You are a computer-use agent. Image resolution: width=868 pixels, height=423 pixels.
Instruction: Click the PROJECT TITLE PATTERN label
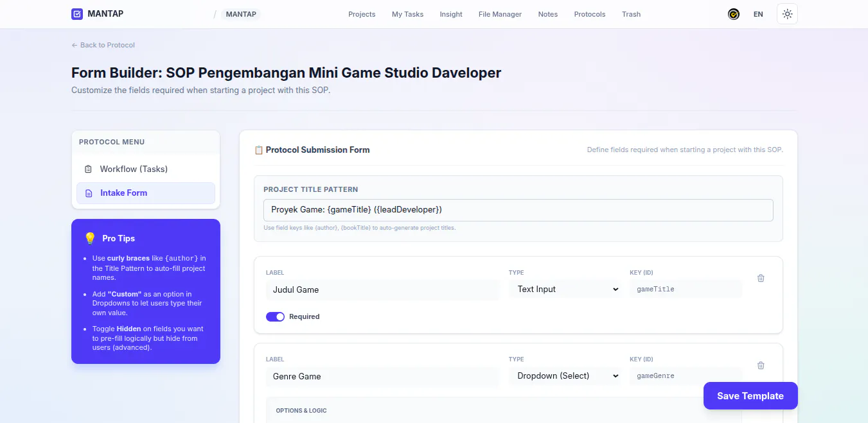point(311,190)
